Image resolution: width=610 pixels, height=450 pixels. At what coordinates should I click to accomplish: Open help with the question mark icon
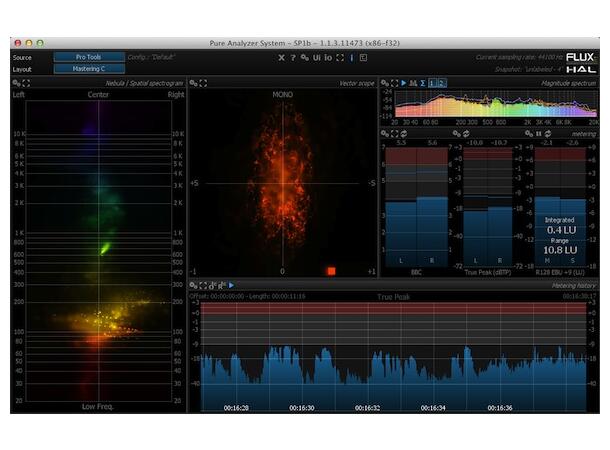293,58
